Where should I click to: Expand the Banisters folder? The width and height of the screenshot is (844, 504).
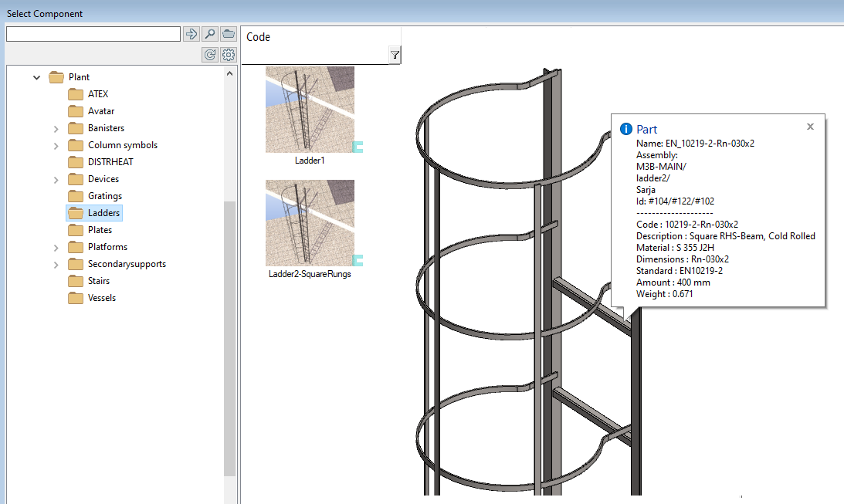[x=56, y=128]
